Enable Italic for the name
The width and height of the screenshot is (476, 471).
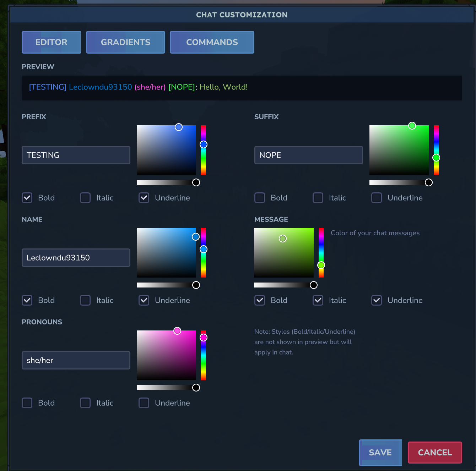pos(85,300)
